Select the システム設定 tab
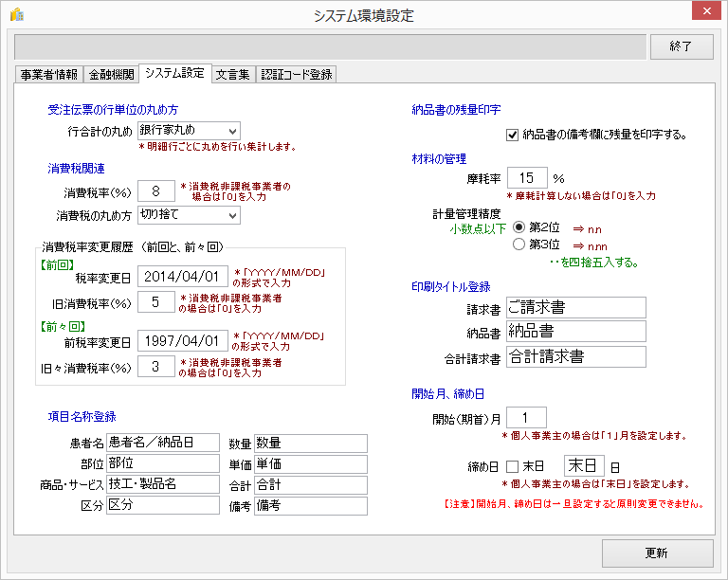728x580 pixels. 175,73
